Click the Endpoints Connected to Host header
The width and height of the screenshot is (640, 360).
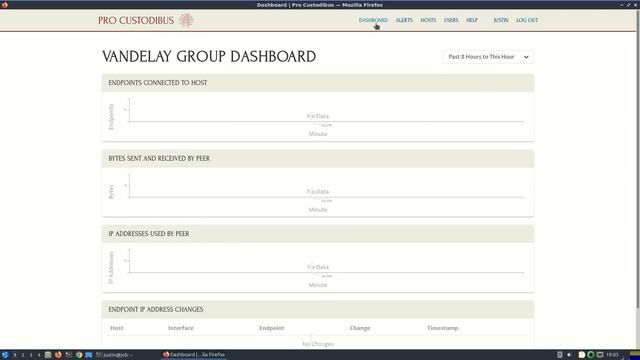coord(318,83)
